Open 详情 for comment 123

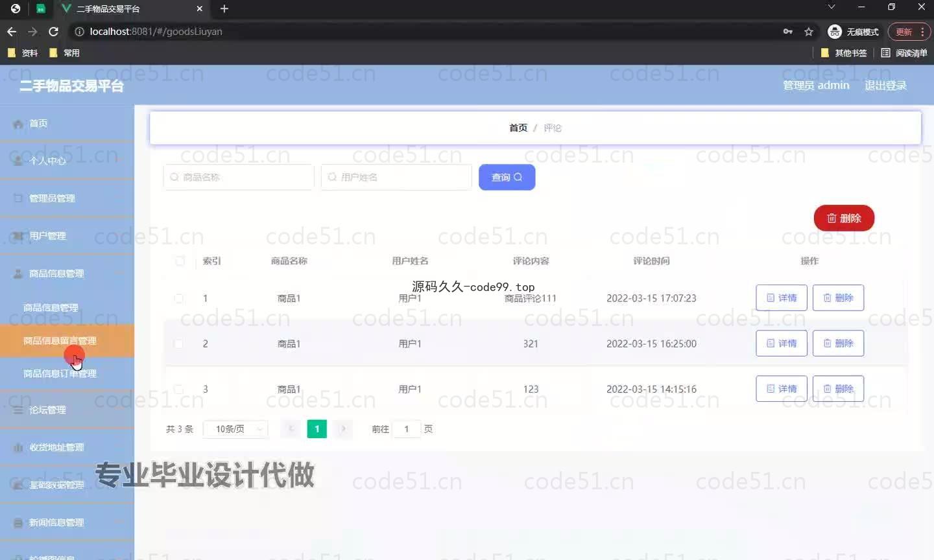[x=782, y=388]
